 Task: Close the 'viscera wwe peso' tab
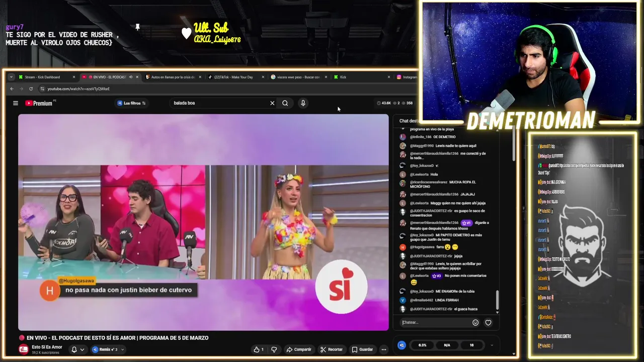pyautogui.click(x=326, y=77)
